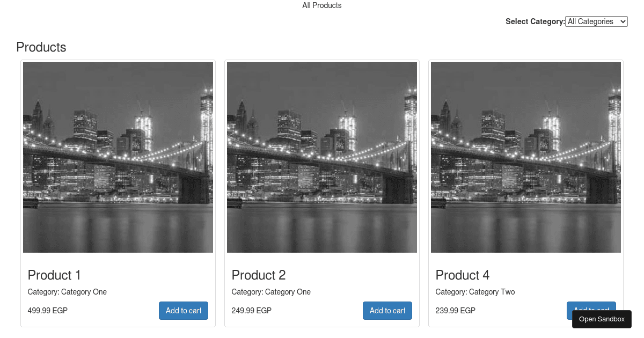
Task: Click the 499.99 EGP price text
Action: (47, 311)
